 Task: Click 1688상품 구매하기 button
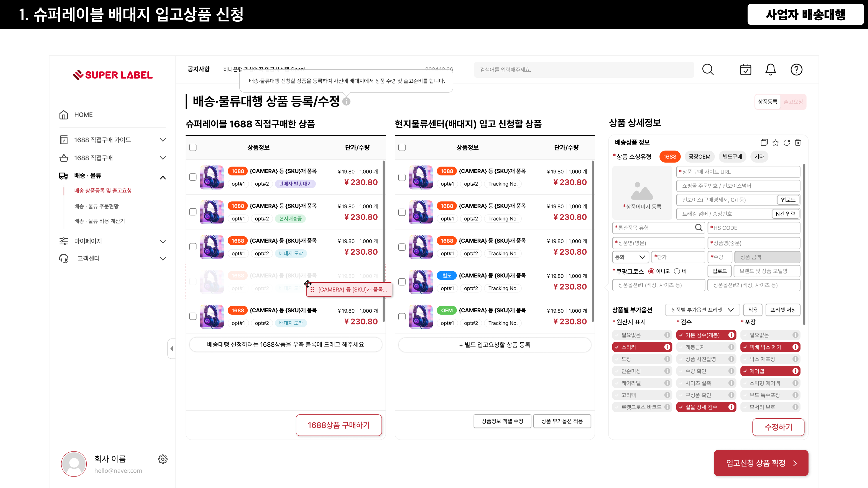[339, 425]
